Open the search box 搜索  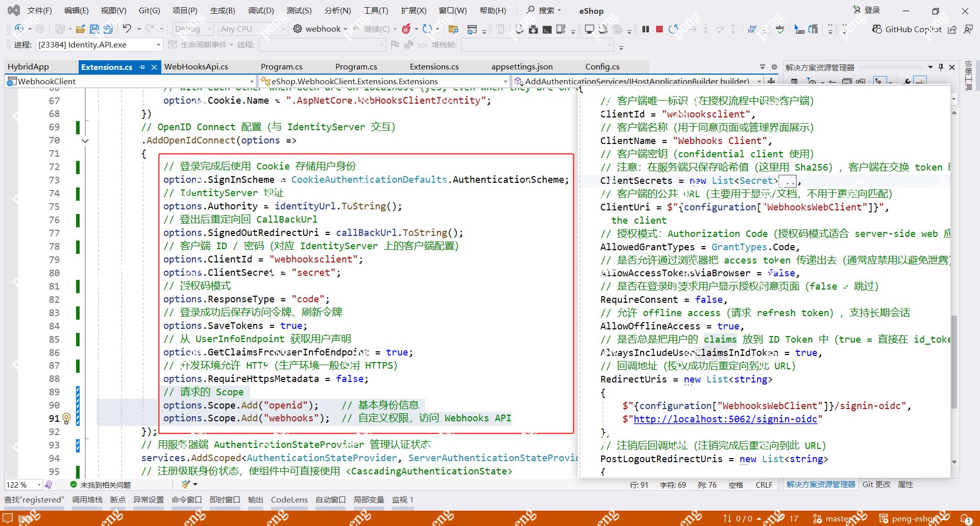[544, 10]
